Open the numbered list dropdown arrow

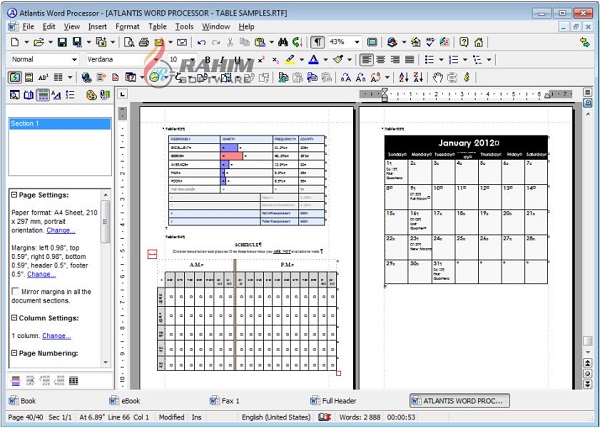pos(465,60)
